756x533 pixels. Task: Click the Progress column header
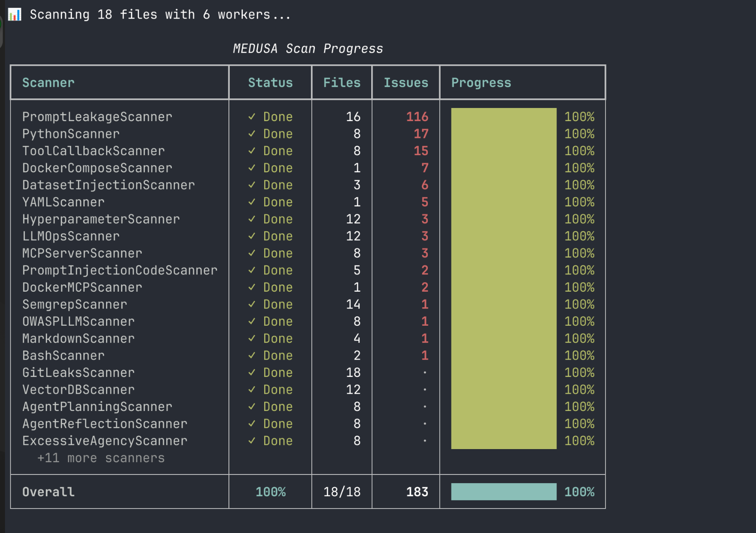481,83
